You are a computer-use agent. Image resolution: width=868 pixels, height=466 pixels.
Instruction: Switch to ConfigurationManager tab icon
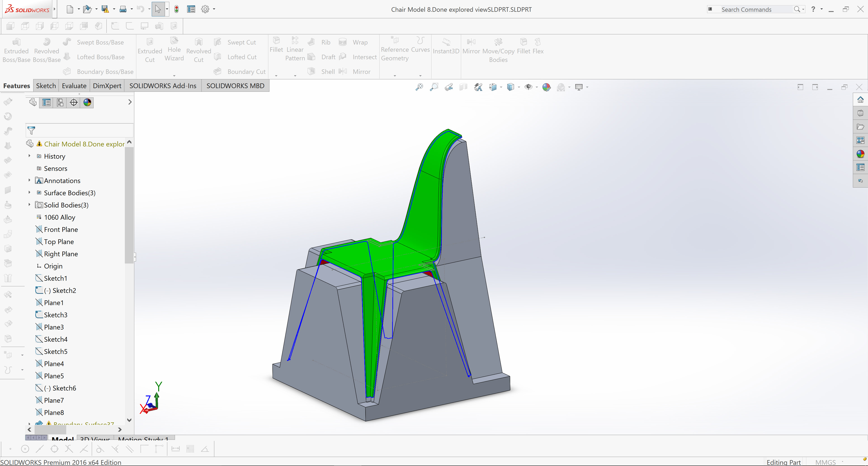click(60, 102)
